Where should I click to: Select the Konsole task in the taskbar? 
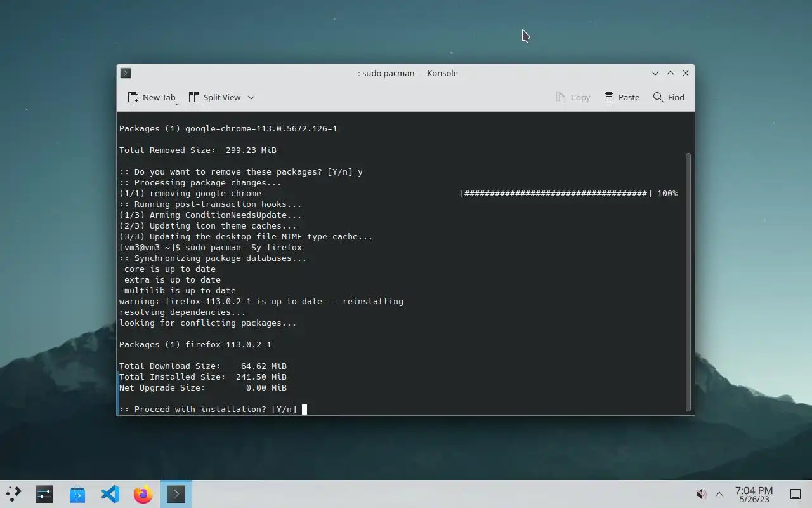(176, 493)
